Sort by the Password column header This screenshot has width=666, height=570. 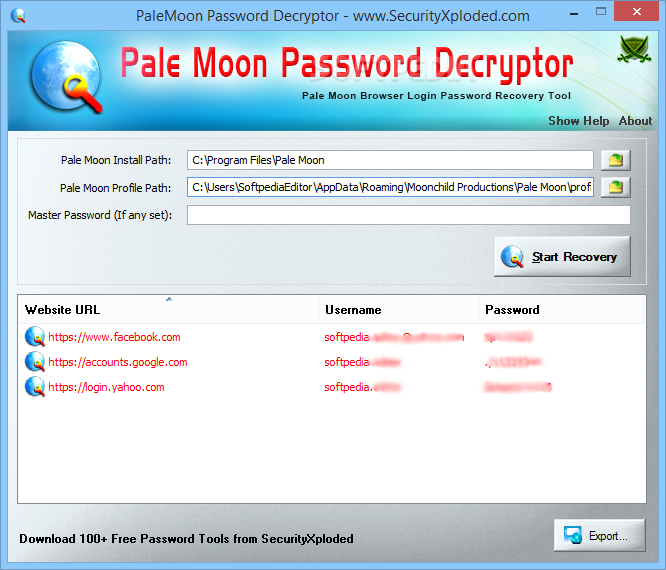tap(561, 310)
